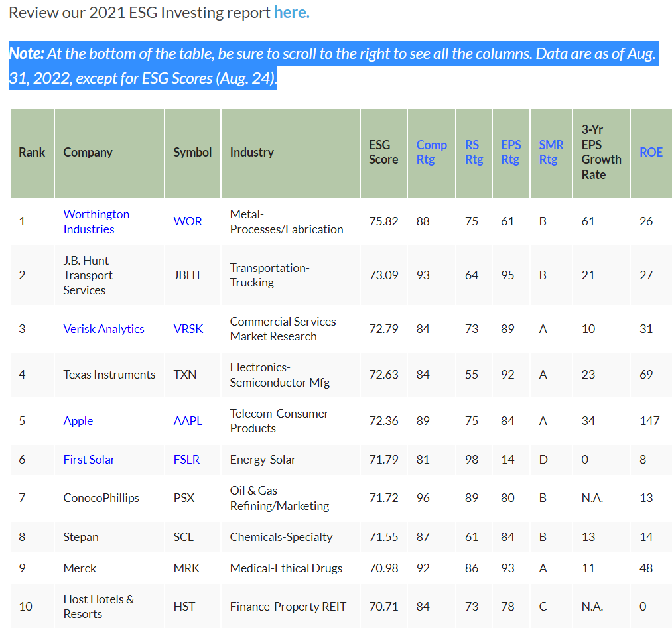Viewport: 672px width, 628px height.
Task: Open the Apple company link
Action: click(x=78, y=420)
